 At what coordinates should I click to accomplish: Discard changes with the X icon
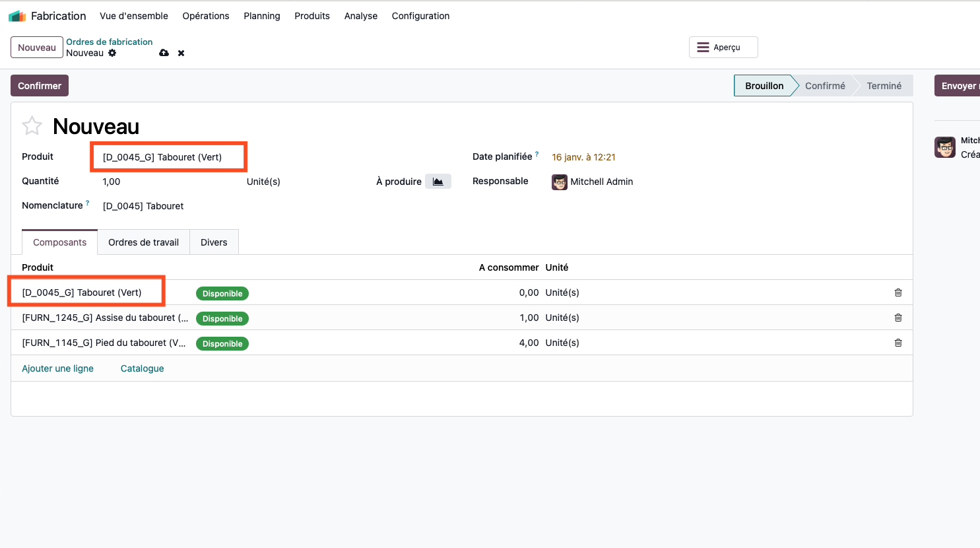(181, 53)
